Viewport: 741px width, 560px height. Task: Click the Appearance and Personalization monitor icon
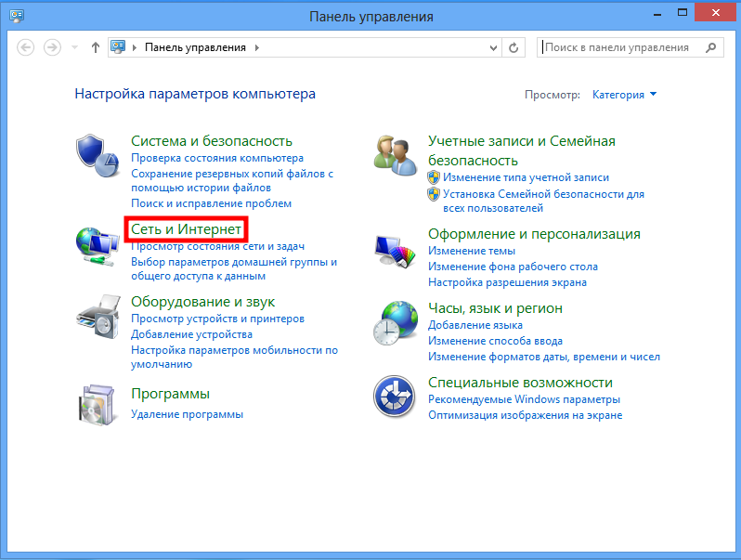pos(395,251)
